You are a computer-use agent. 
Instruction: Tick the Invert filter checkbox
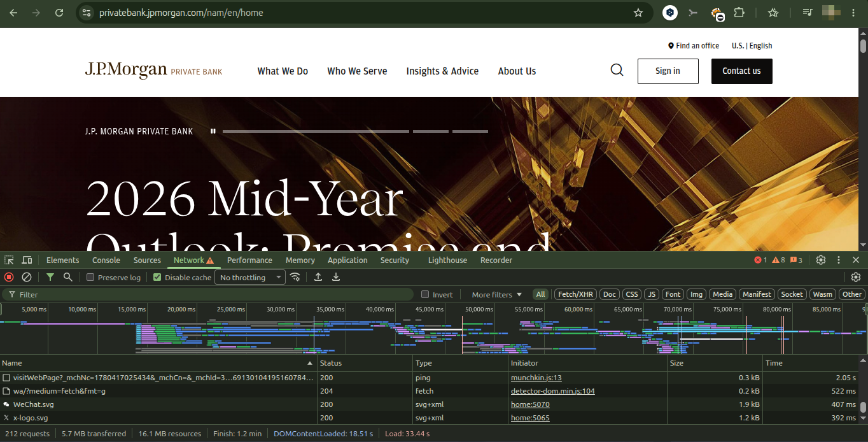tap(425, 295)
